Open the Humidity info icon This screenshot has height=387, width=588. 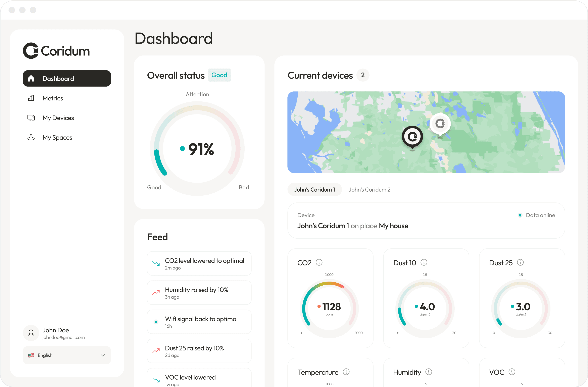click(x=428, y=372)
